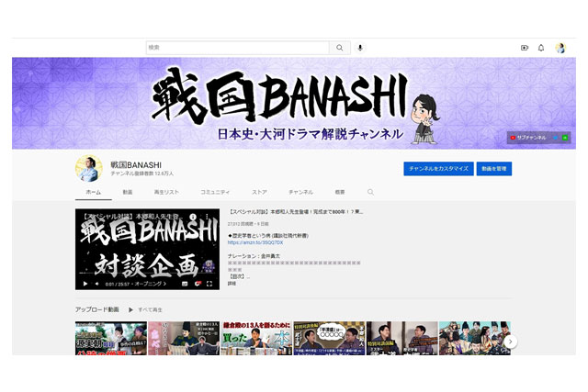Image resolution: width=588 pixels, height=392 pixels.
Task: Click the 【スペシャル対談】 video title
Action: point(296,212)
